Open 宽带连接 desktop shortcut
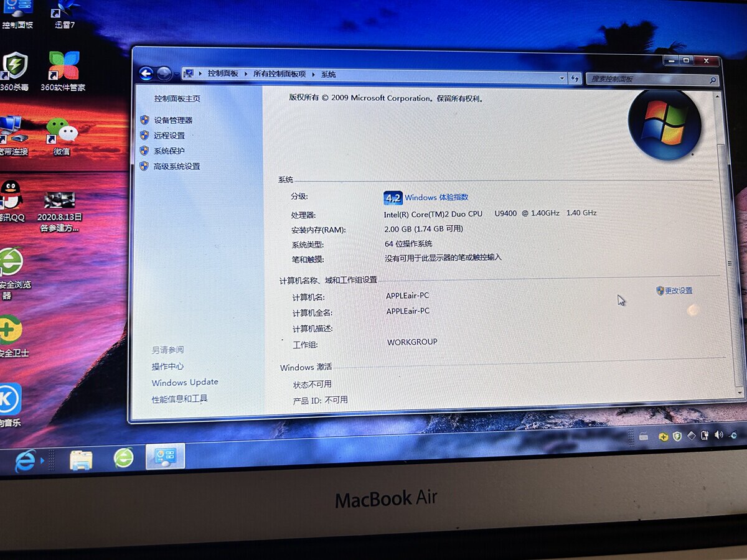 click(x=14, y=136)
